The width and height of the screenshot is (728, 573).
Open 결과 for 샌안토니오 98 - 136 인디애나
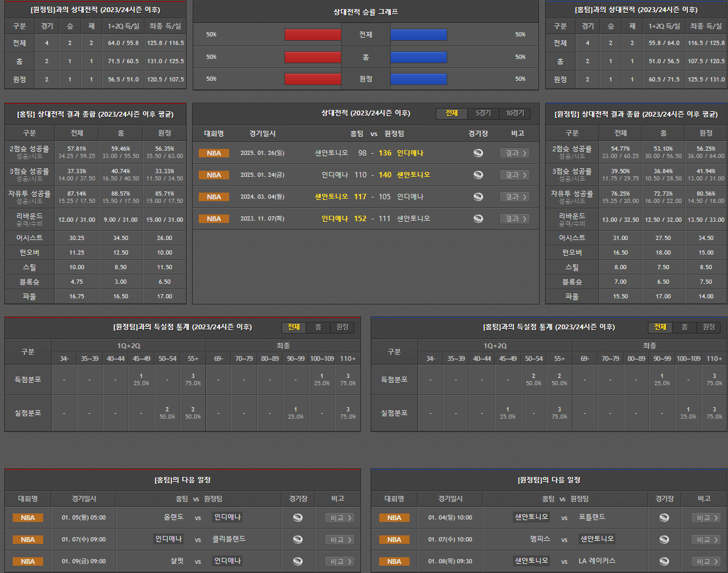point(514,153)
